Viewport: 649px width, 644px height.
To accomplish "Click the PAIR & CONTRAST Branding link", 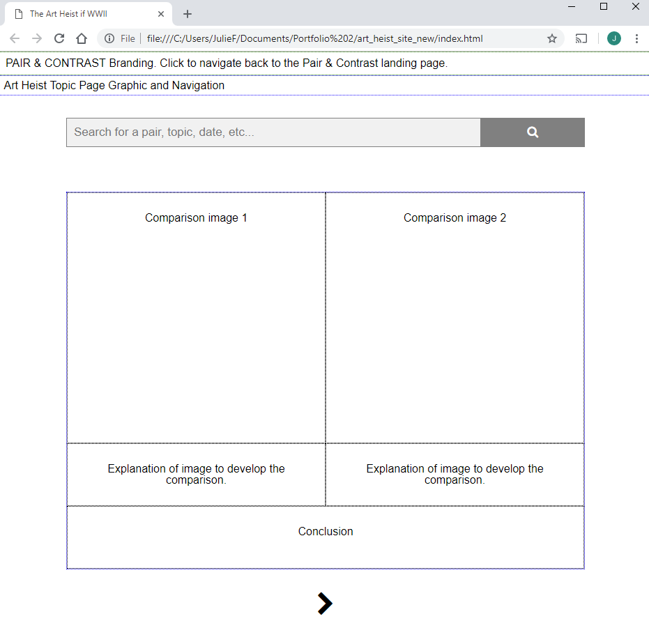I will [224, 63].
